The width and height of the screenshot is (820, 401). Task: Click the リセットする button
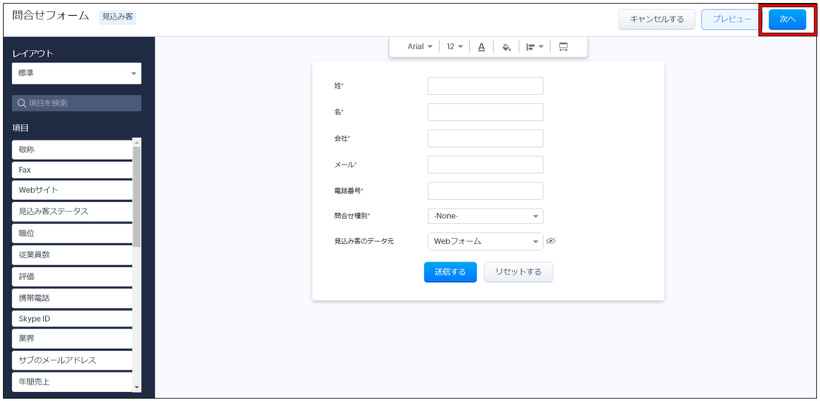(x=518, y=272)
